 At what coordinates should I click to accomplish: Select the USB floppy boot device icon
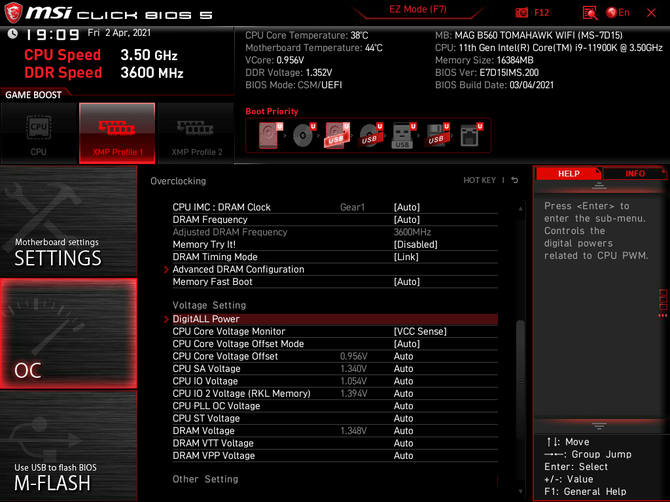(437, 135)
